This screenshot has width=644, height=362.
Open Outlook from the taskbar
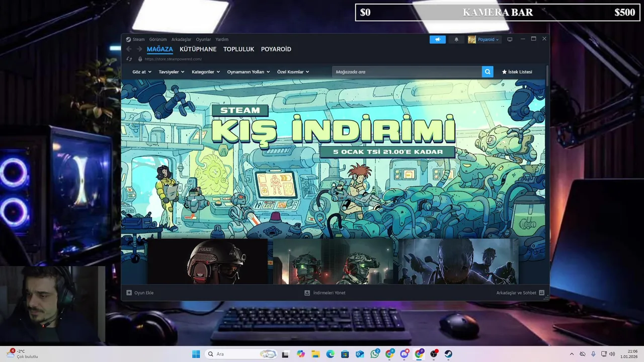[360, 354]
